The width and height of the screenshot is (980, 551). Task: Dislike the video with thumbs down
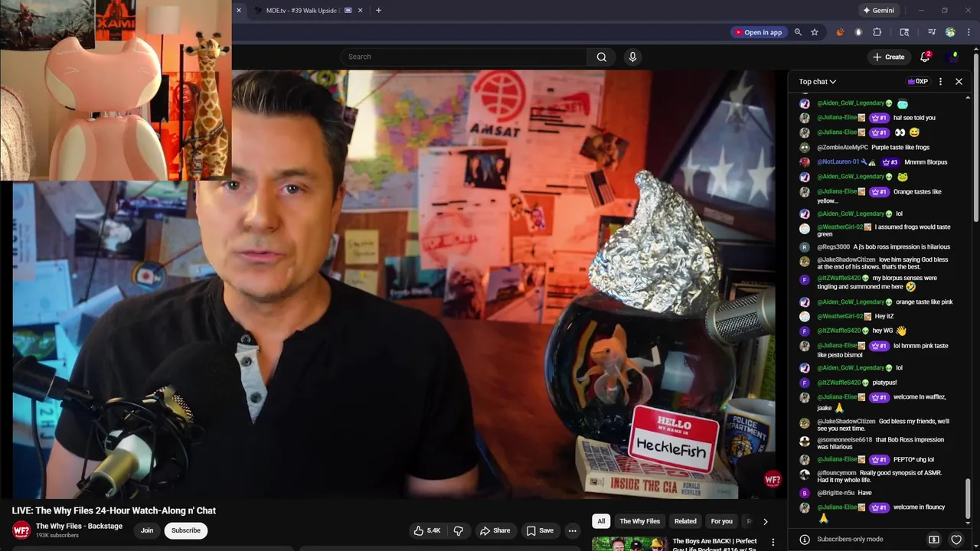coord(459,530)
